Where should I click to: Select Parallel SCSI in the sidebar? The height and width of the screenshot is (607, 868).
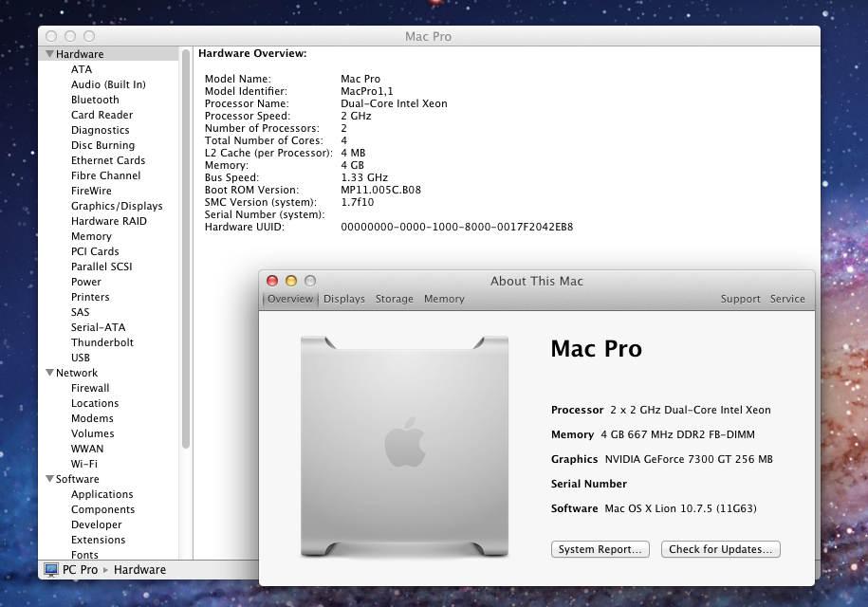(102, 267)
